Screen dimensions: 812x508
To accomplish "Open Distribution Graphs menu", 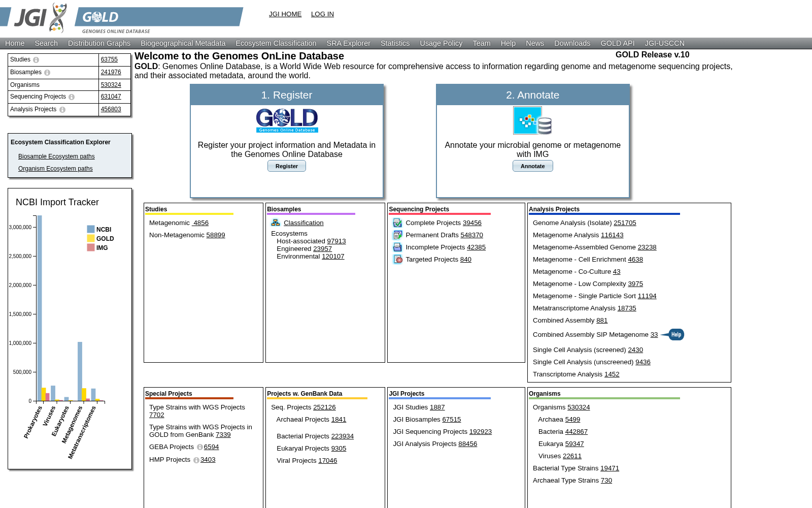I will [x=99, y=43].
